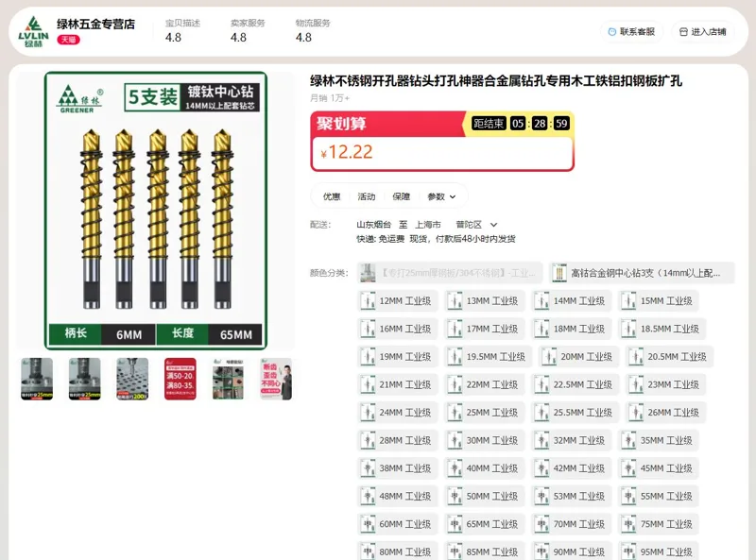Choose the 18MM 工业级 variant
The image size is (756, 560).
(x=572, y=329)
